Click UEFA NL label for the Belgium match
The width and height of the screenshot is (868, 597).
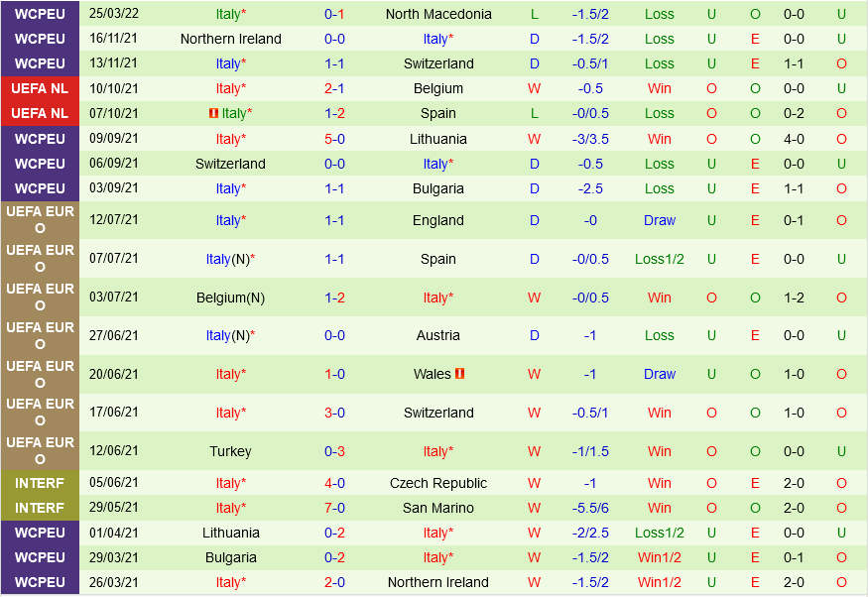tap(40, 88)
